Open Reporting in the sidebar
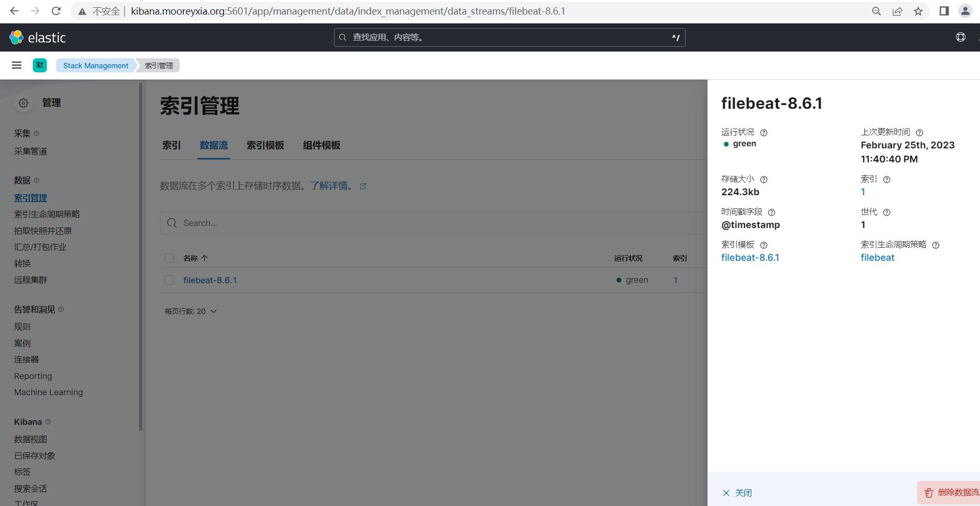This screenshot has height=506, width=980. point(33,376)
